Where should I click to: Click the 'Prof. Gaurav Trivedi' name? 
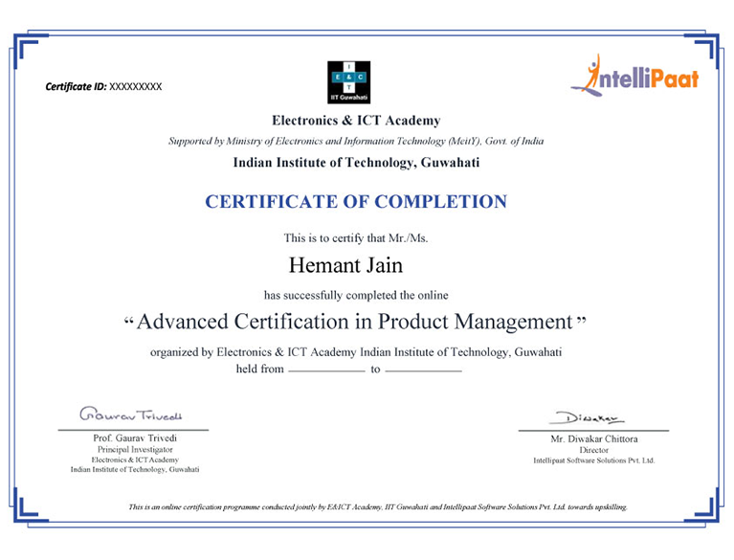click(x=135, y=438)
